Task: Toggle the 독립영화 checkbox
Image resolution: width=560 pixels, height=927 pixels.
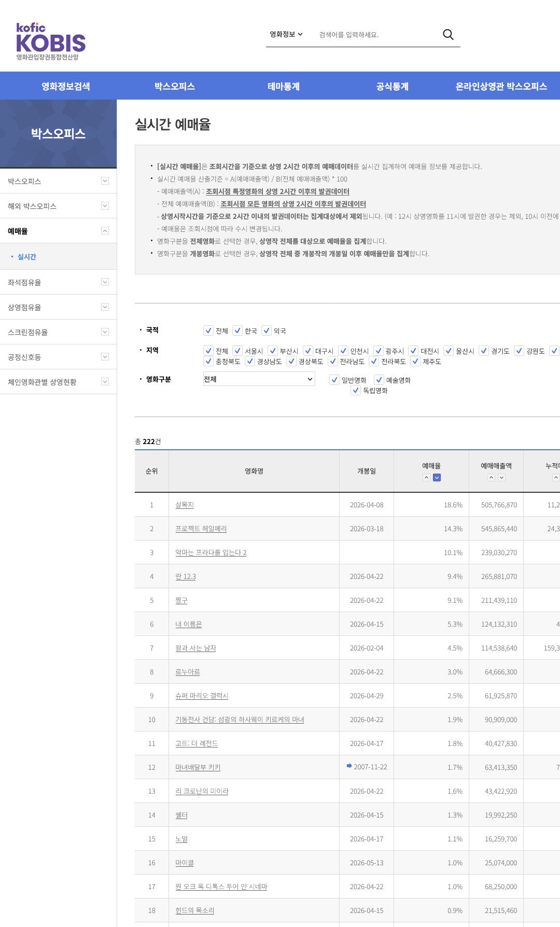Action: click(x=356, y=390)
